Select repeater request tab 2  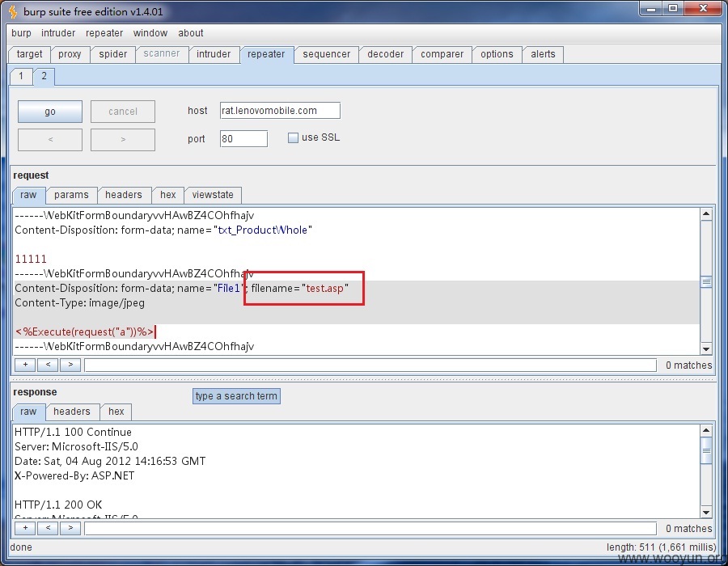point(44,76)
